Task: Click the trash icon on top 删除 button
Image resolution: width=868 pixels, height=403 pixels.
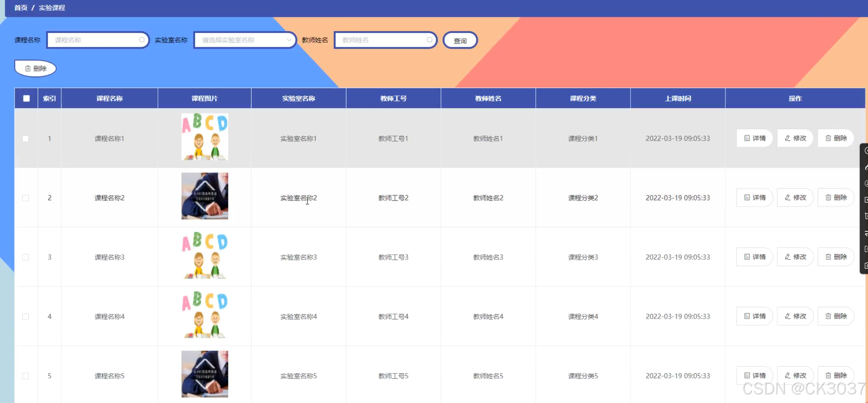Action: point(28,68)
